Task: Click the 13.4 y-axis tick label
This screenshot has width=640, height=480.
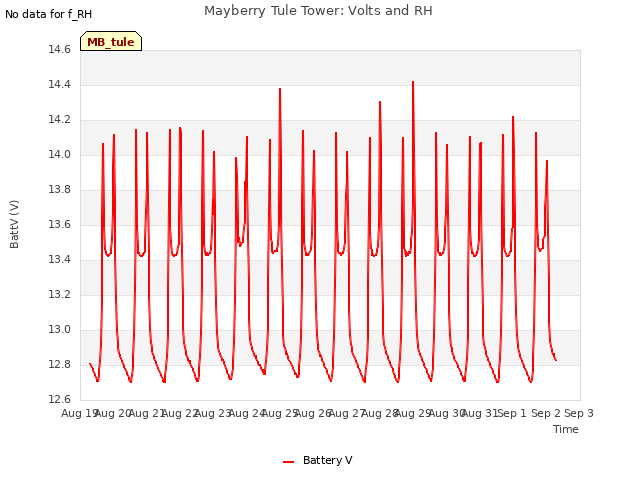Action: [59, 260]
